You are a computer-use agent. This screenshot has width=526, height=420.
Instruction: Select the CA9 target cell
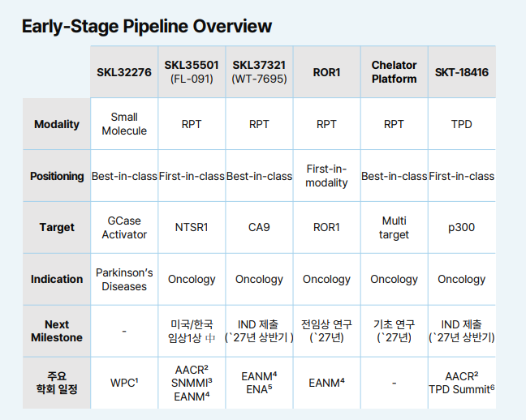click(259, 227)
